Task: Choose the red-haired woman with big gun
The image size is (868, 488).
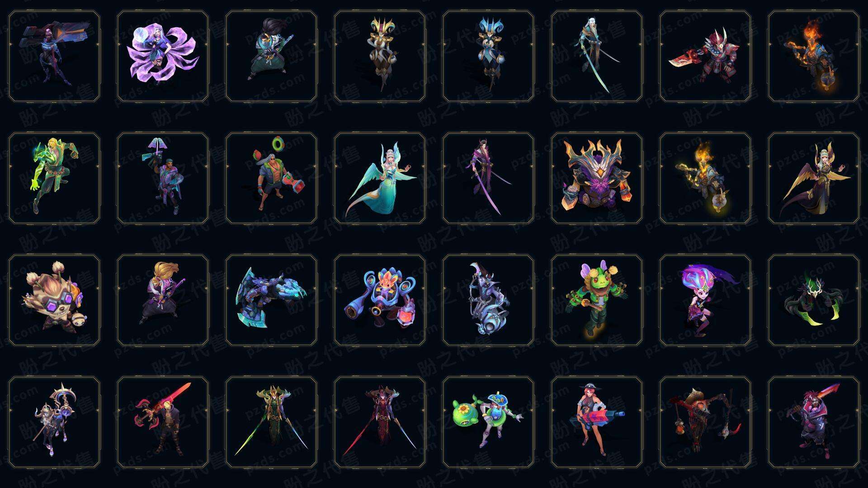Action: pos(597,422)
